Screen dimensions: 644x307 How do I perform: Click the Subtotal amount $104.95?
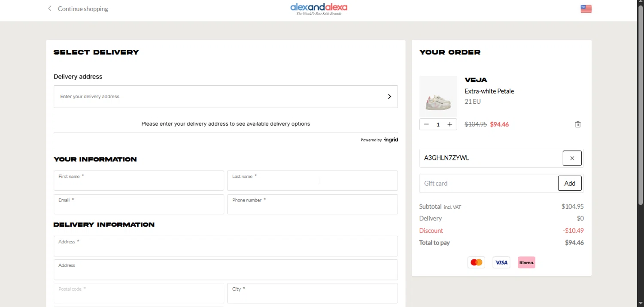pyautogui.click(x=573, y=207)
